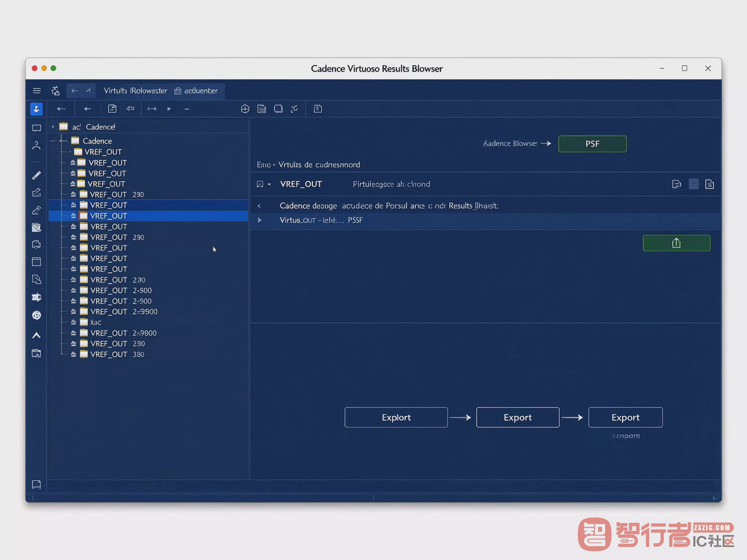Image resolution: width=747 pixels, height=560 pixels.
Task: Click the calendar window sidebar icon
Action: coord(36,262)
